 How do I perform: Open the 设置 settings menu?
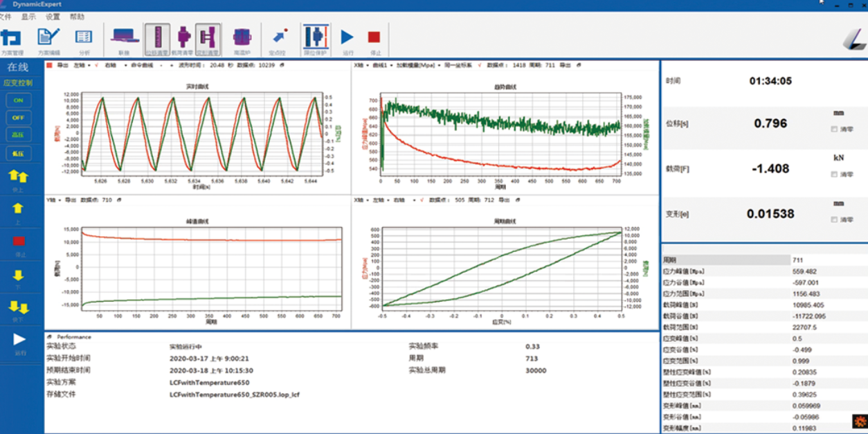click(x=53, y=17)
